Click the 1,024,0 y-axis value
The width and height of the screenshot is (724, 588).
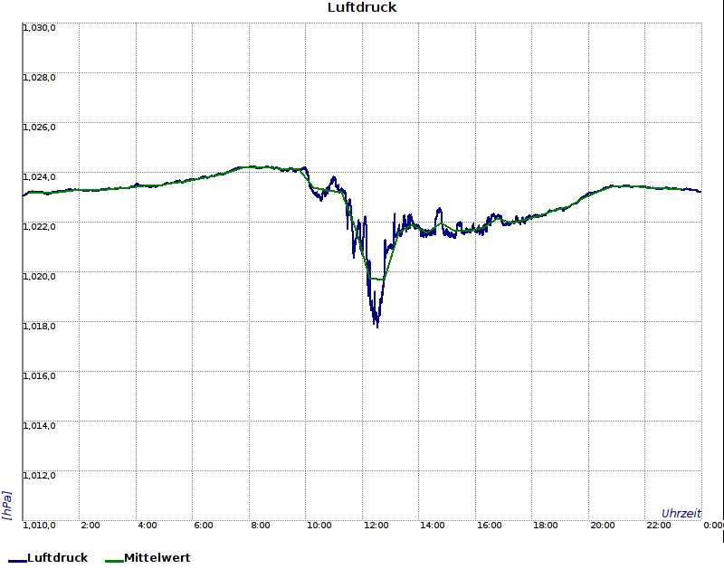tap(39, 177)
